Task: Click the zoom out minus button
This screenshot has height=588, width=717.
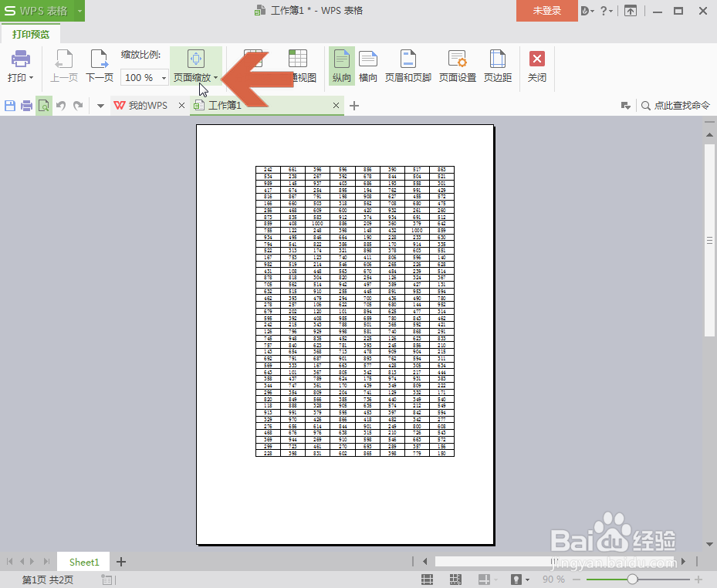Action: [577, 580]
